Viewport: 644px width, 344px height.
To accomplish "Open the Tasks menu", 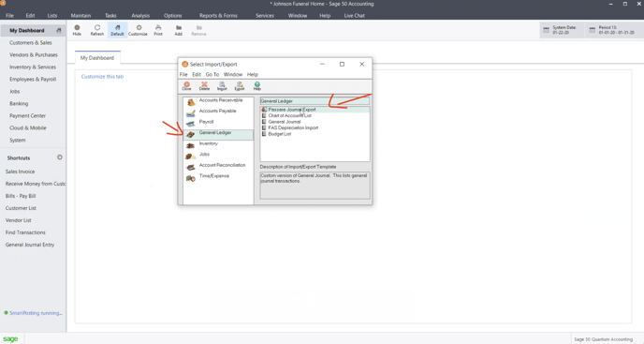I will click(110, 16).
